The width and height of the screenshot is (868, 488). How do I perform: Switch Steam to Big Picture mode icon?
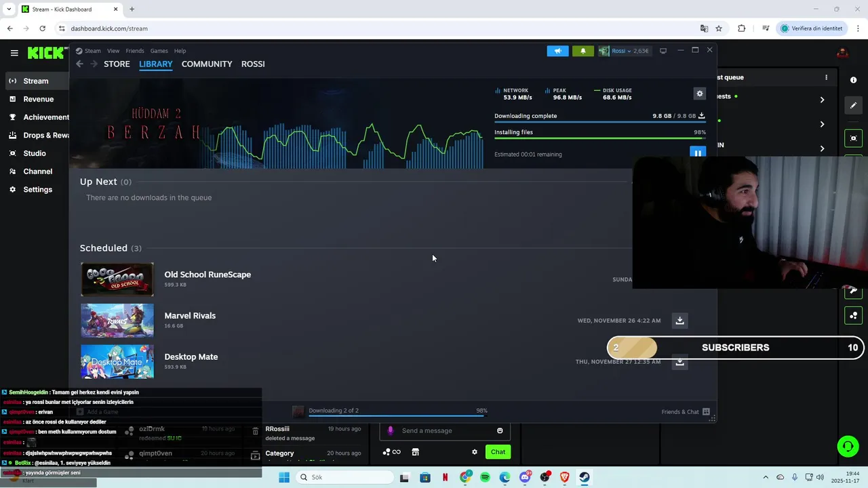(x=663, y=51)
